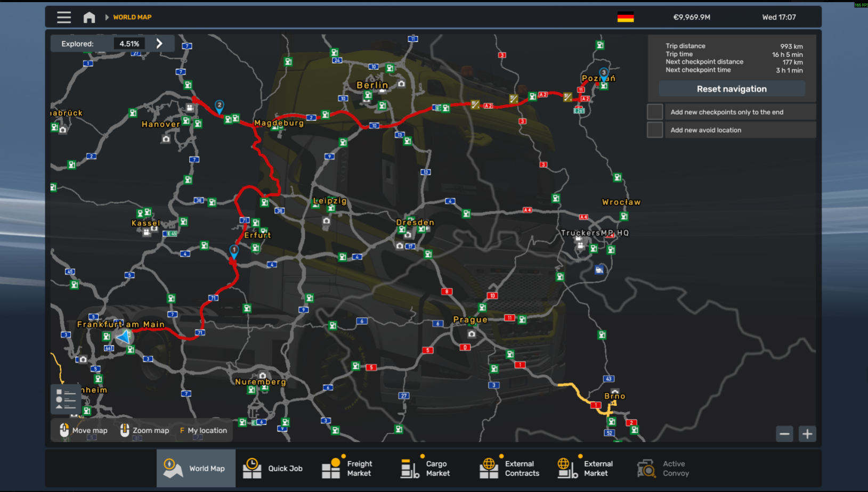Click the WORLD MAP breadcrumb arrow
Image resolution: width=868 pixels, height=492 pixels.
point(107,18)
